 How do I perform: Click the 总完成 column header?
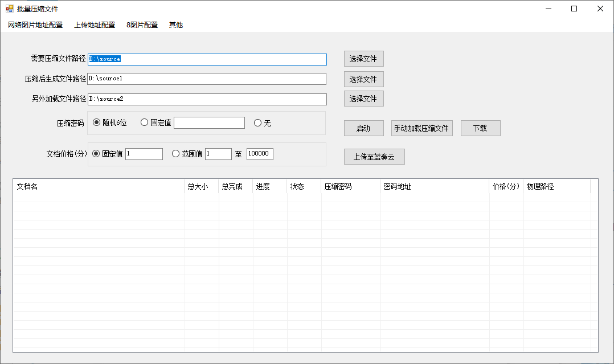click(235, 186)
